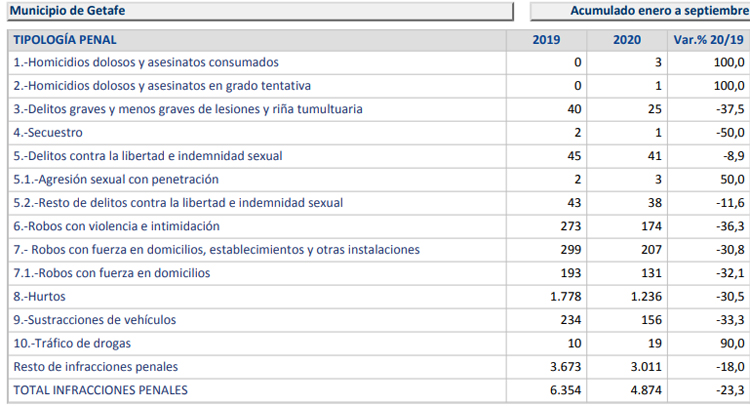Click the '7.1.-Robos con fuerza en domicilios' label
Screen dimensions: 750x406
(x=112, y=272)
